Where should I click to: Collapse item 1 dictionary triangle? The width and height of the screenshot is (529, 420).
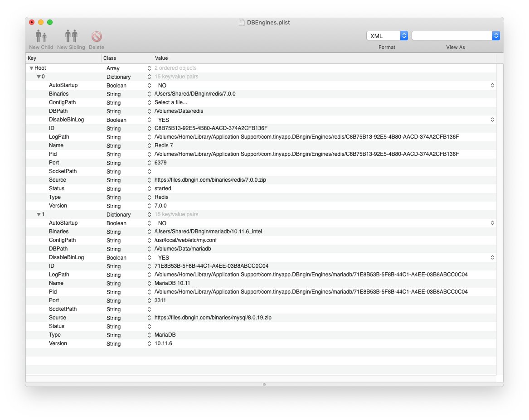(x=39, y=214)
